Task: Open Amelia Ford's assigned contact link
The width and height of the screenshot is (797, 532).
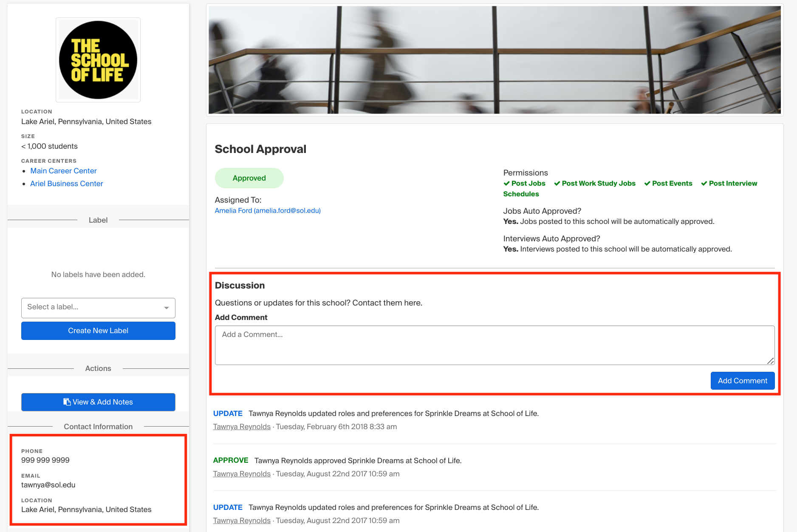Action: (268, 211)
